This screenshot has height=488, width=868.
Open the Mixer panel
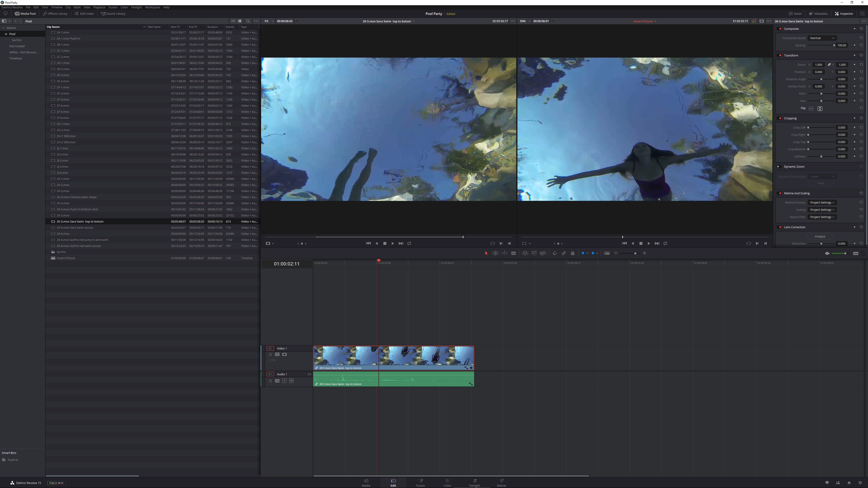[x=795, y=14]
